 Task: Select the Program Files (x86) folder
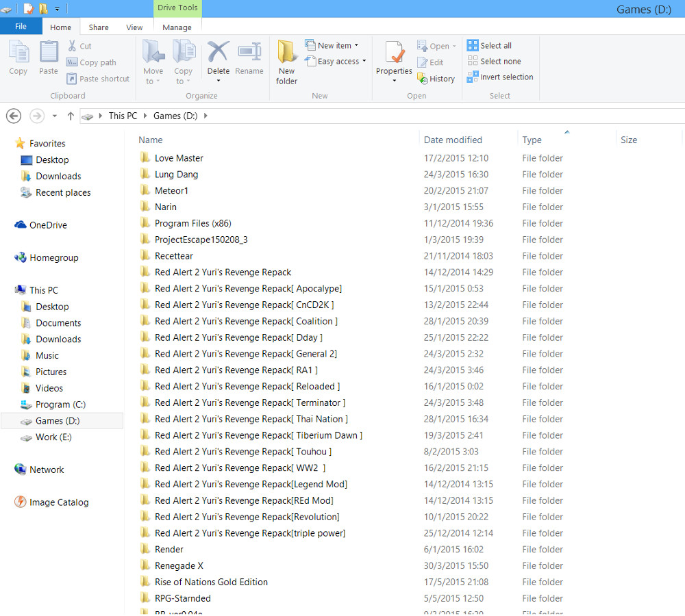pos(192,223)
